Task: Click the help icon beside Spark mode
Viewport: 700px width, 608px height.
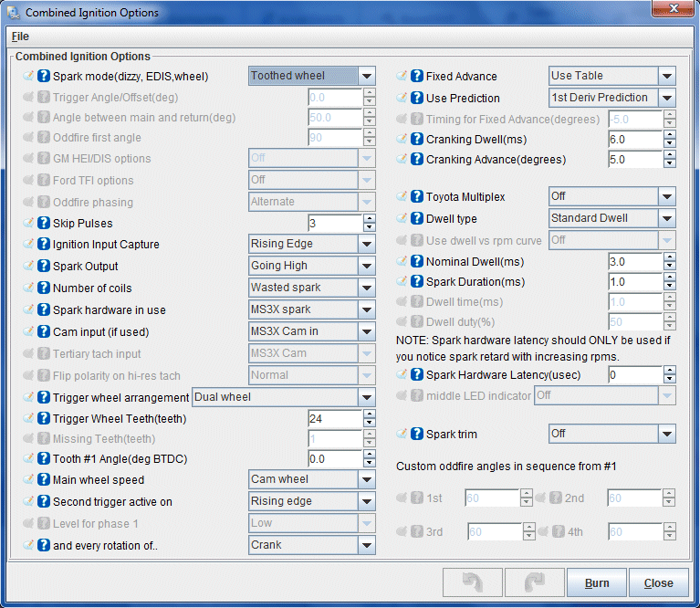Action: click(x=44, y=77)
